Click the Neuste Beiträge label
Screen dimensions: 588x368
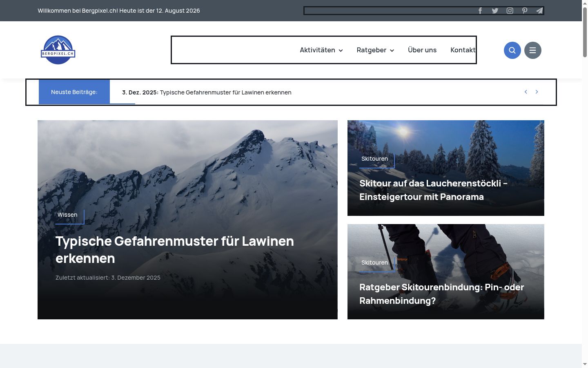click(74, 92)
